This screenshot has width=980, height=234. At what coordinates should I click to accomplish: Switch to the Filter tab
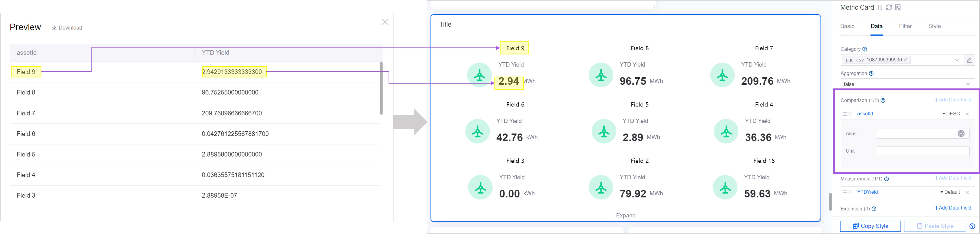pos(905,26)
